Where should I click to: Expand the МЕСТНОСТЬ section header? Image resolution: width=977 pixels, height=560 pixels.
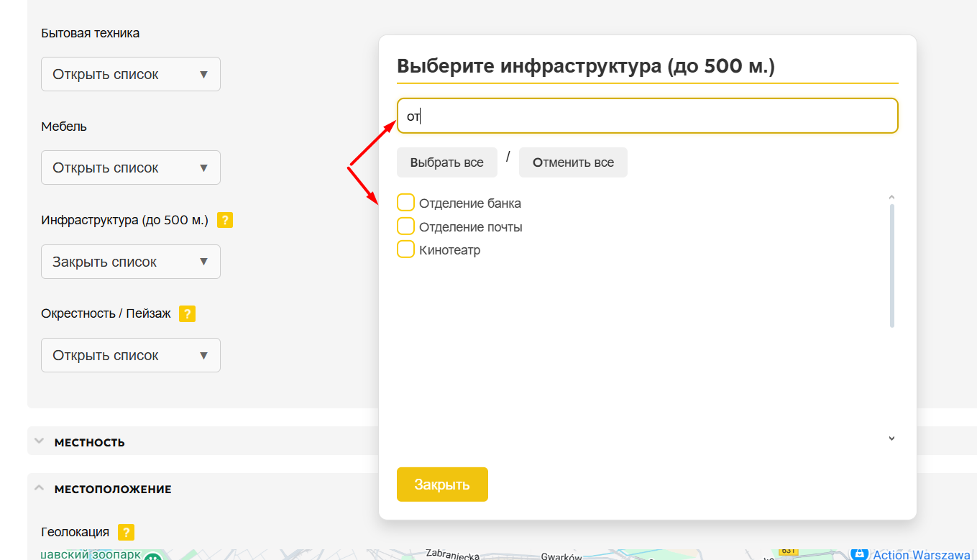click(x=90, y=442)
